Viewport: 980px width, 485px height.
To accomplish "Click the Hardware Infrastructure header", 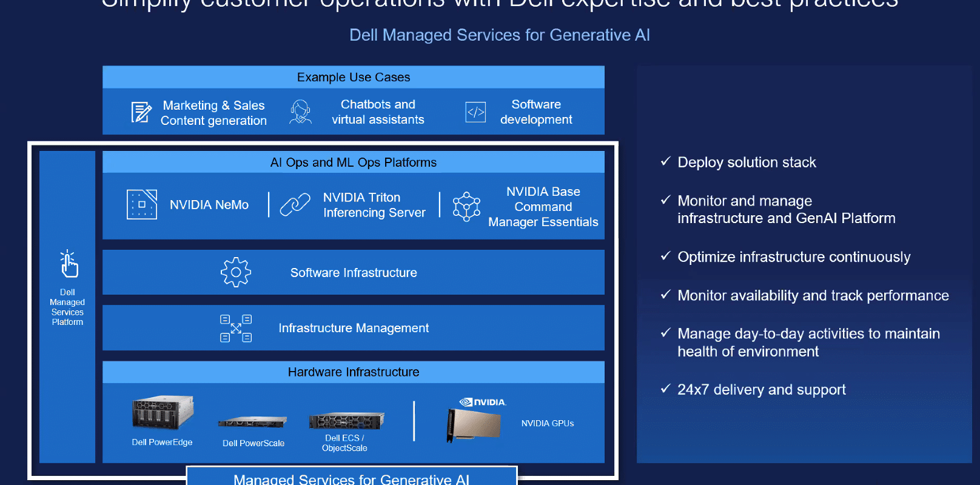I will click(354, 372).
